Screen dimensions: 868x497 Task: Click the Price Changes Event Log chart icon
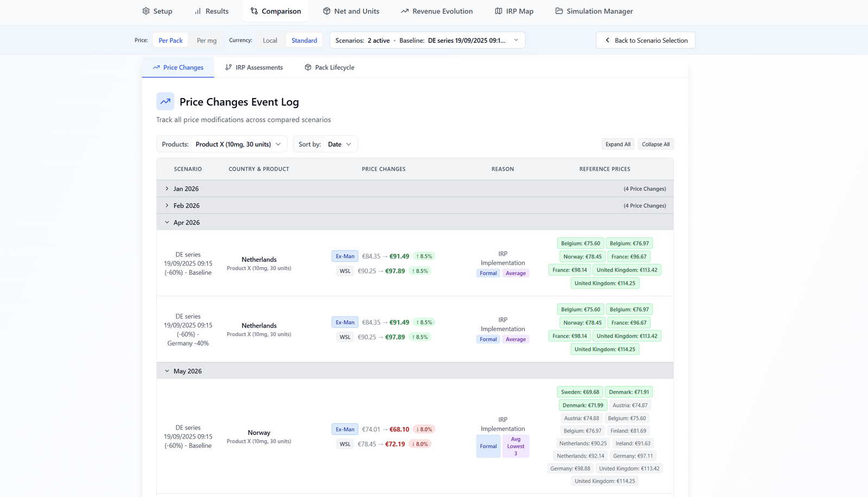click(165, 101)
